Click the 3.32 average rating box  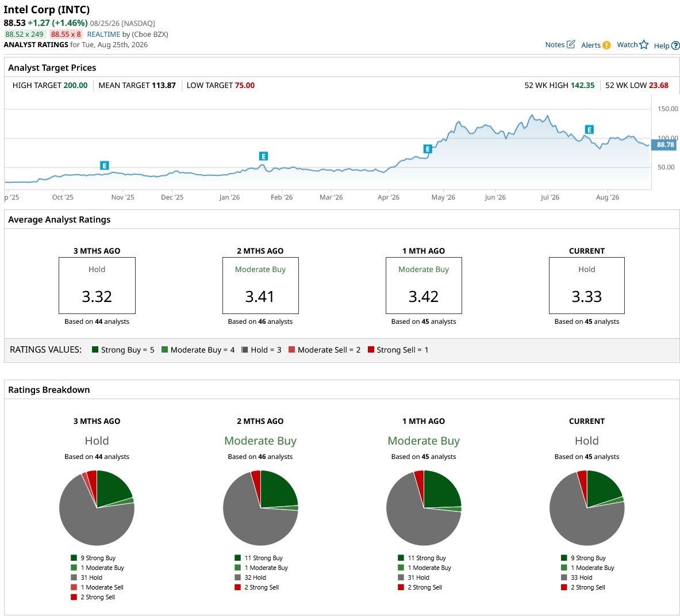click(97, 285)
